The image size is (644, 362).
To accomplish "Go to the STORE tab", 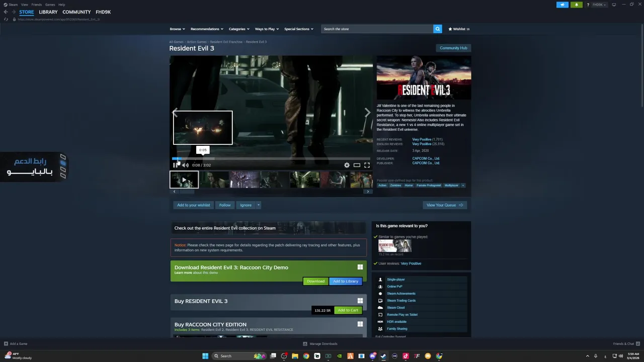I will [x=27, y=12].
